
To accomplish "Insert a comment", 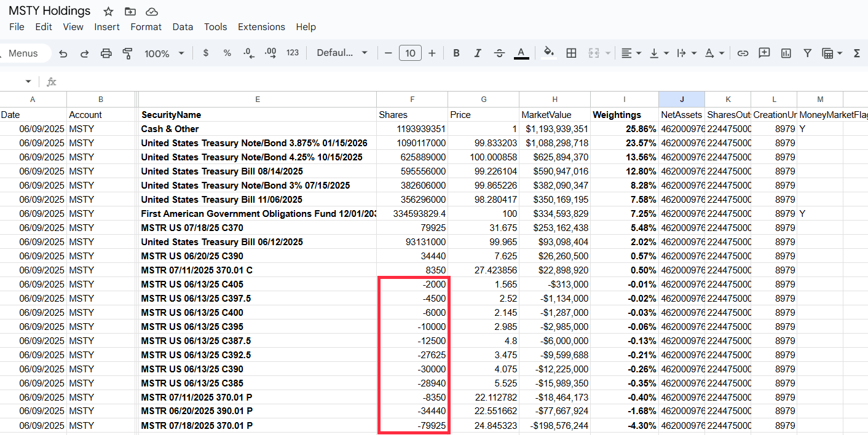I will (x=764, y=53).
